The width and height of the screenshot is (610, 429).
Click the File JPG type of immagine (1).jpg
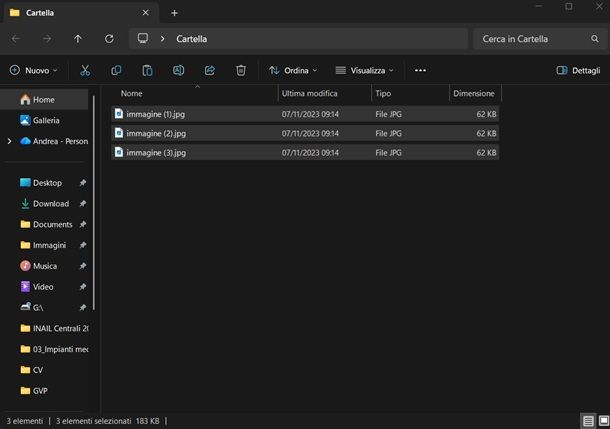coord(388,114)
